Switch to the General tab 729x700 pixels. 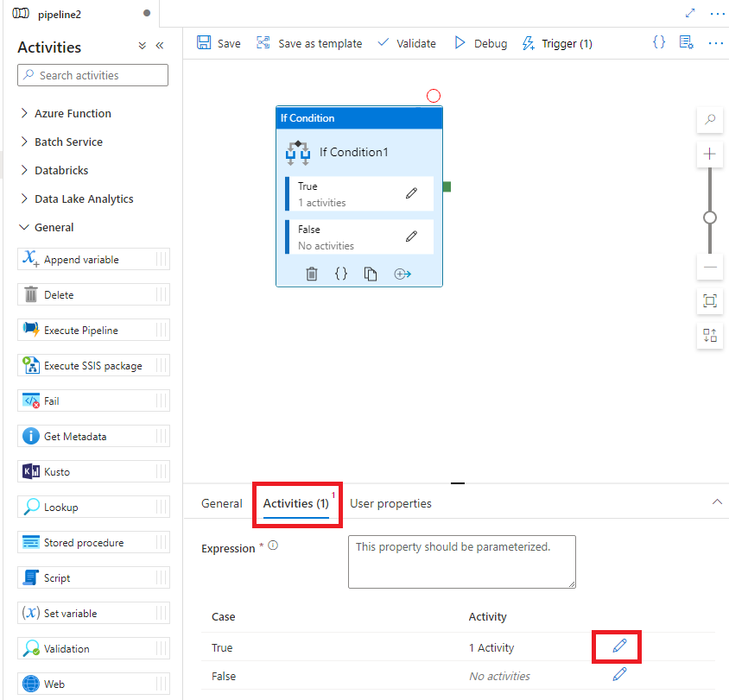pyautogui.click(x=222, y=503)
